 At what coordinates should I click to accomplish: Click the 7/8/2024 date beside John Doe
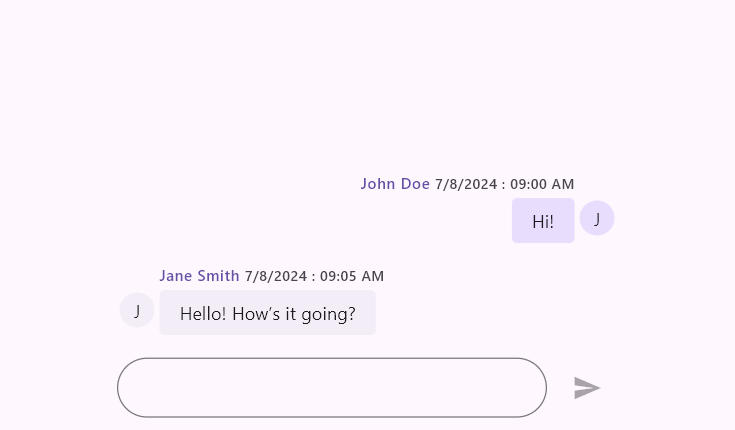(x=466, y=184)
